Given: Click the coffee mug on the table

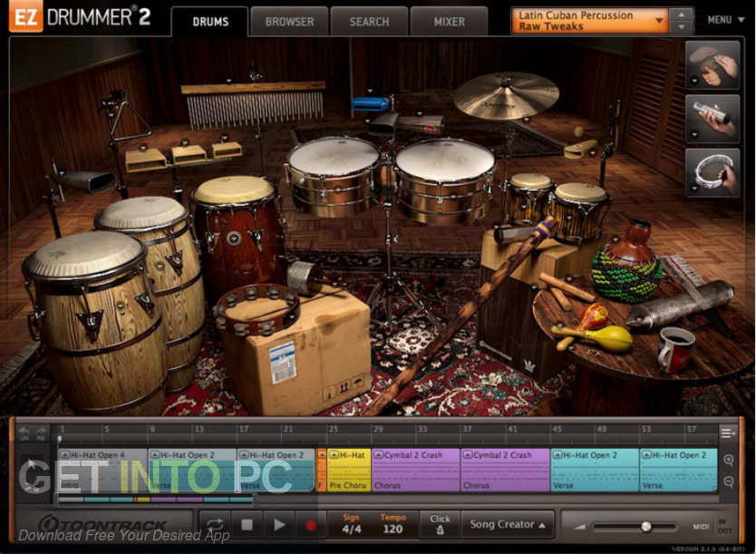Looking at the screenshot, I should coord(676,348).
